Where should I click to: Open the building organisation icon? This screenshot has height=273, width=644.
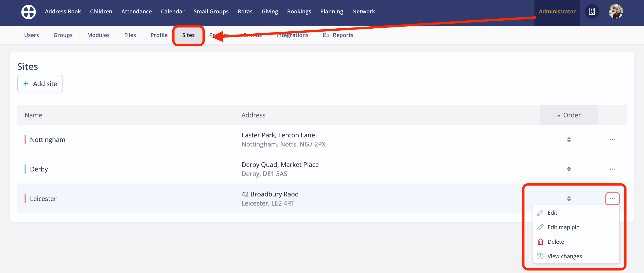pyautogui.click(x=592, y=12)
